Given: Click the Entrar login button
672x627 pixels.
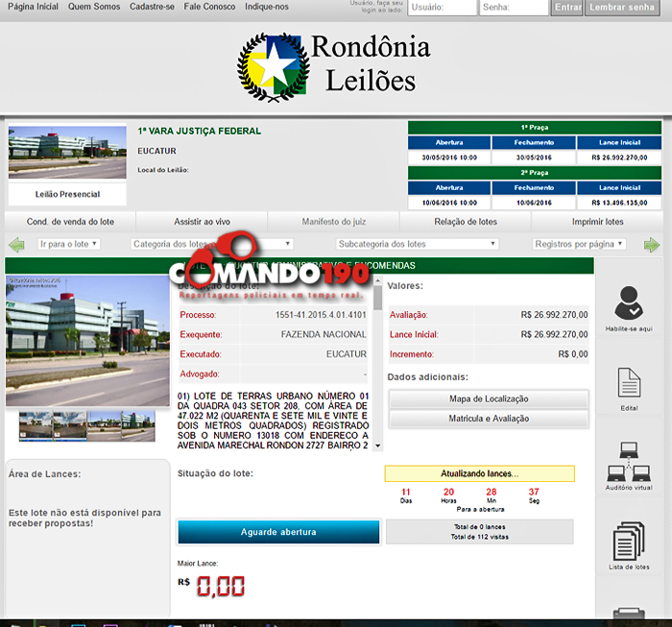Looking at the screenshot, I should [x=567, y=8].
